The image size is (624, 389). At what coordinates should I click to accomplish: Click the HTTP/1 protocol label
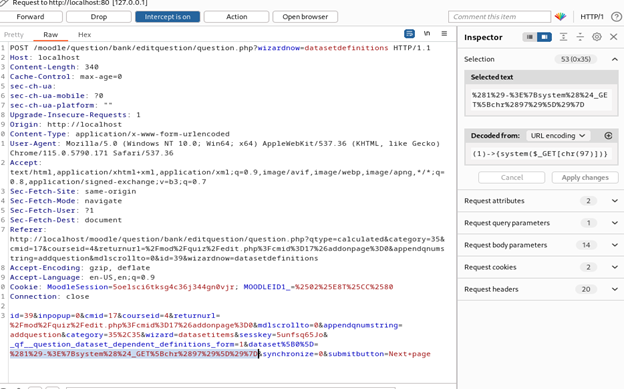tap(592, 17)
